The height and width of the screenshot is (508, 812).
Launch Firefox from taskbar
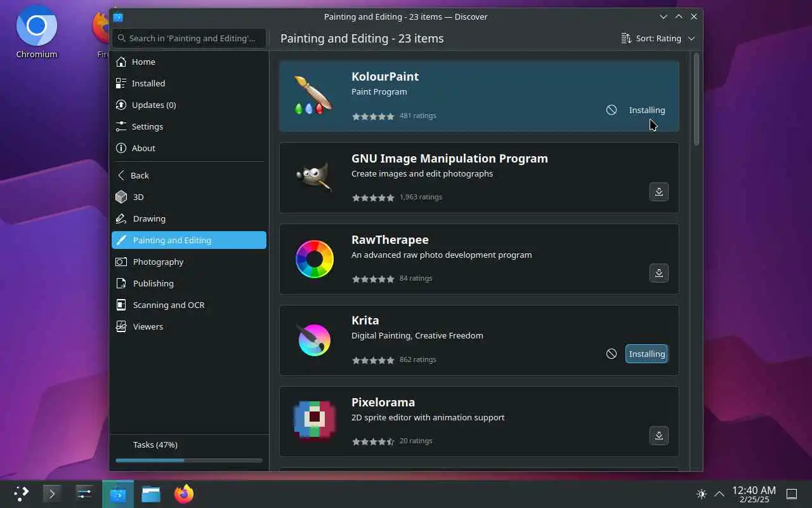184,493
